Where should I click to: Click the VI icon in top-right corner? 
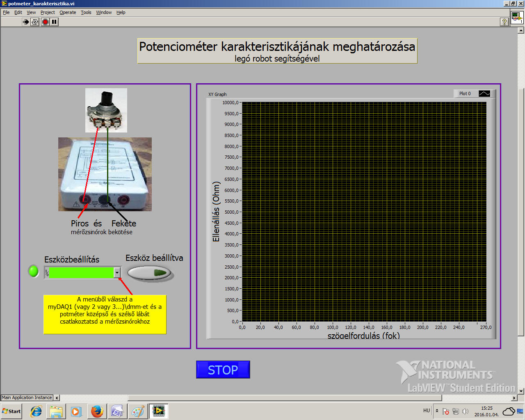(x=516, y=18)
